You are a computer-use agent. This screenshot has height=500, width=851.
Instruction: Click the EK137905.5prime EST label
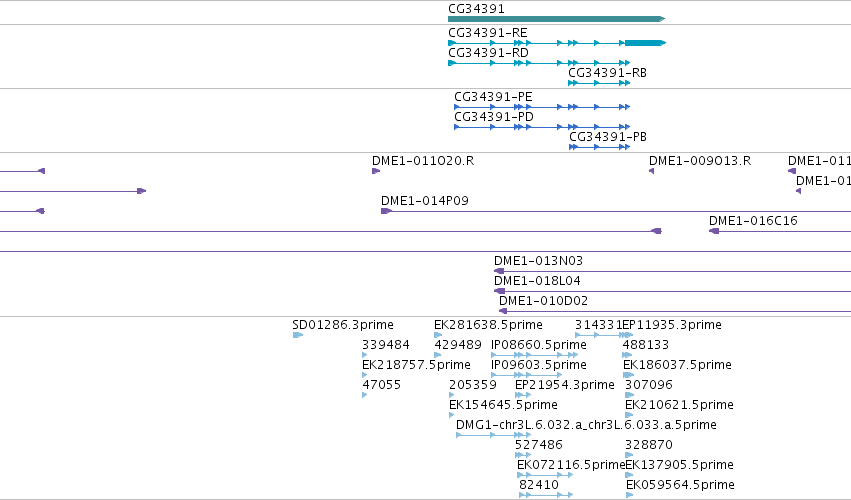679,466
